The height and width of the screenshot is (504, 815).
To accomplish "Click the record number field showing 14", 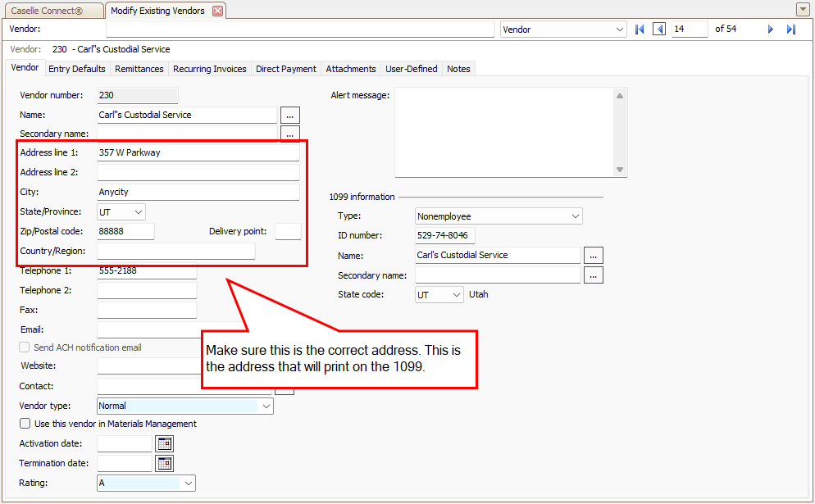I will [x=689, y=29].
